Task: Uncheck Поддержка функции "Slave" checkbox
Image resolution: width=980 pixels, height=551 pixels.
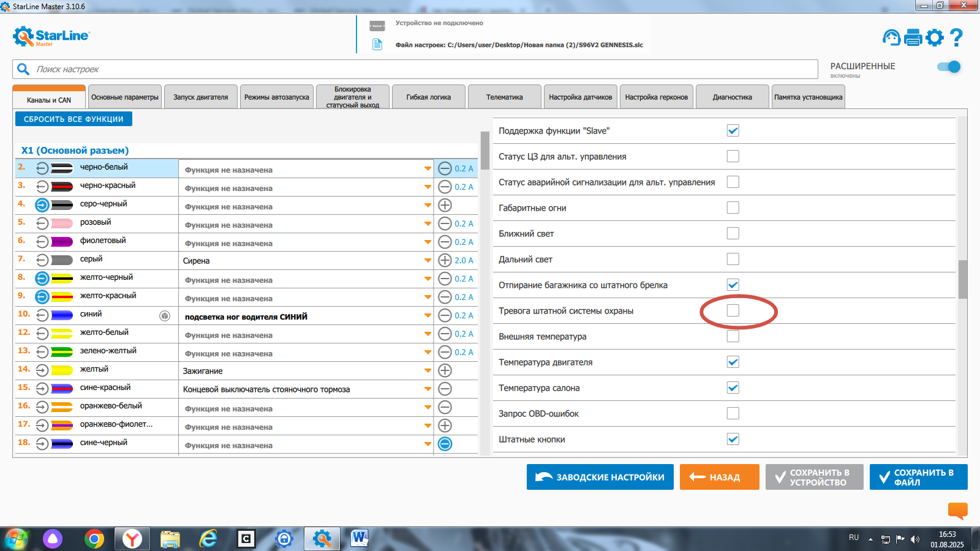Action: click(733, 130)
